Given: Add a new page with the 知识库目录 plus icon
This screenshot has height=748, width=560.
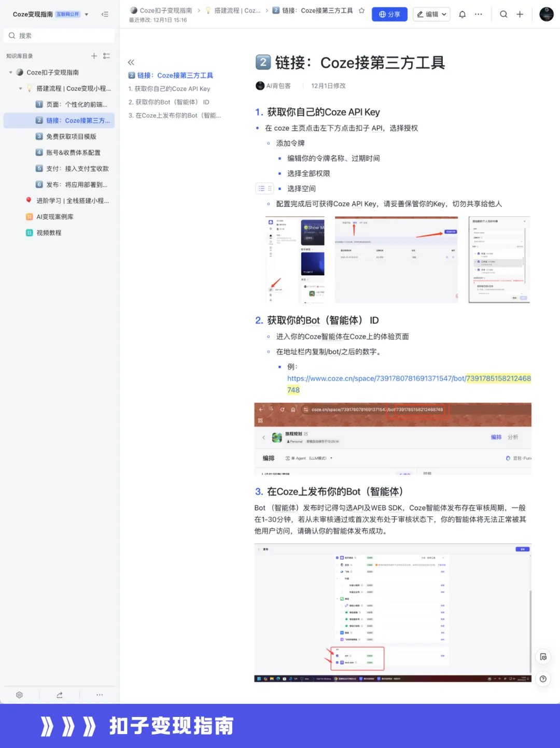Looking at the screenshot, I should (94, 56).
